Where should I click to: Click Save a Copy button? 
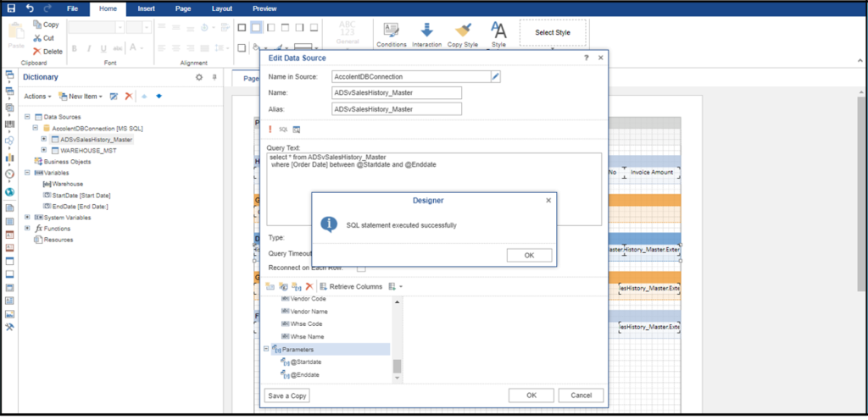(x=287, y=395)
